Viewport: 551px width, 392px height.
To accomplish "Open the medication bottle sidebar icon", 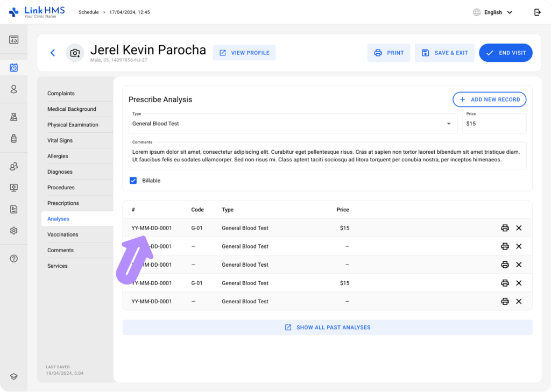I will 13,138.
